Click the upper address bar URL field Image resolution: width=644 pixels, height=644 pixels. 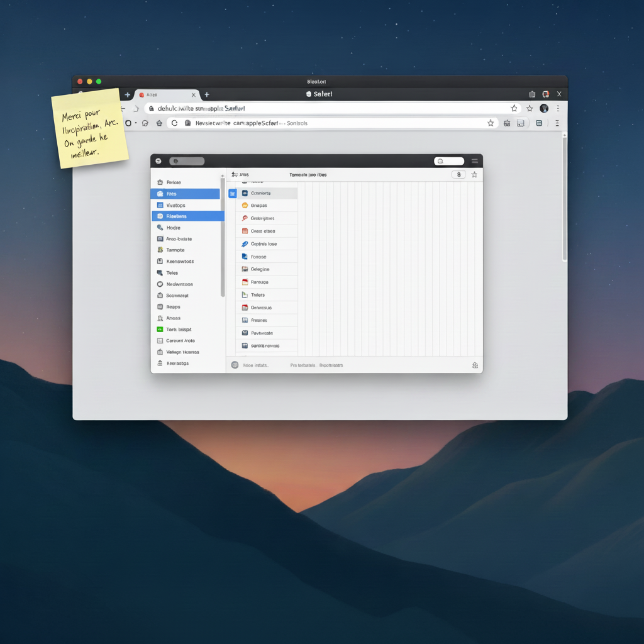(327, 108)
